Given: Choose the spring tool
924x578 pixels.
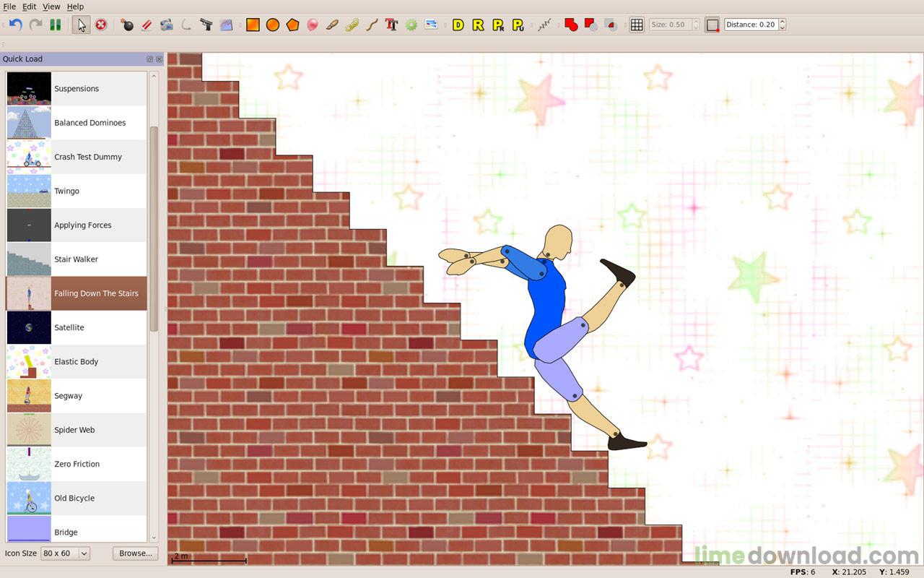Looking at the screenshot, I should (x=544, y=25).
